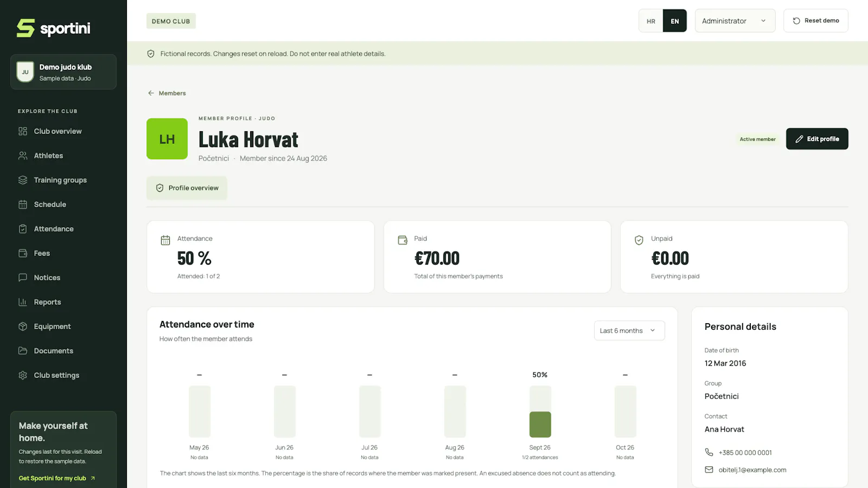Screen dimensions: 868x488
Task: Select the Profile overview tab
Action: click(x=187, y=188)
